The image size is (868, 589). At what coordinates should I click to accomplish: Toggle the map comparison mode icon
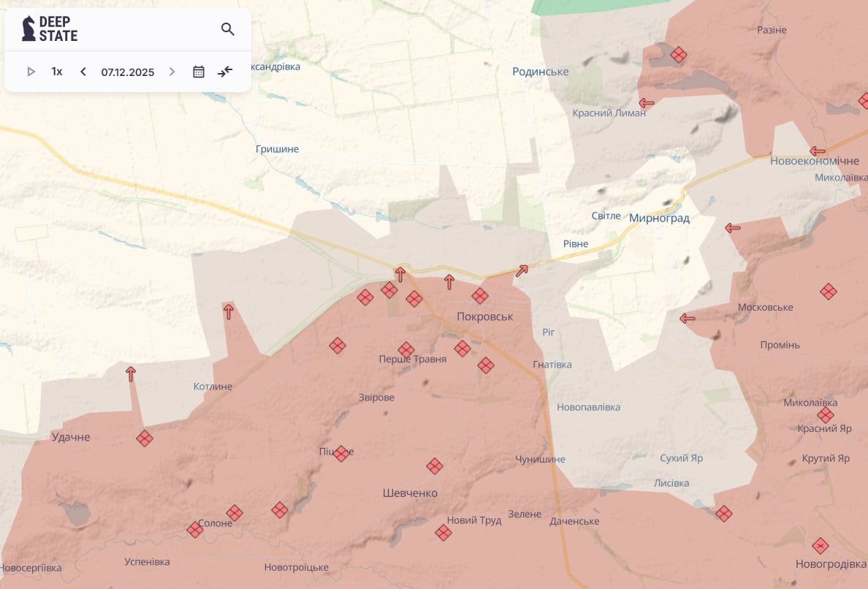pos(225,72)
